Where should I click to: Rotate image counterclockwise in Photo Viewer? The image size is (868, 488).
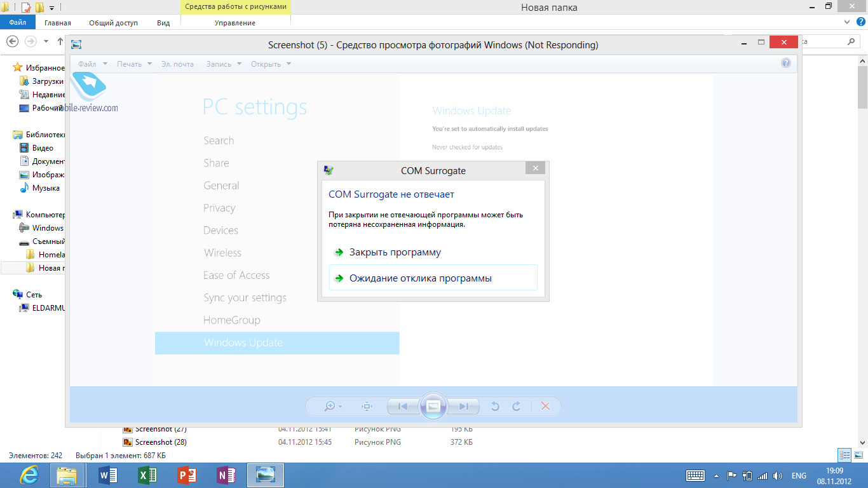(x=495, y=407)
